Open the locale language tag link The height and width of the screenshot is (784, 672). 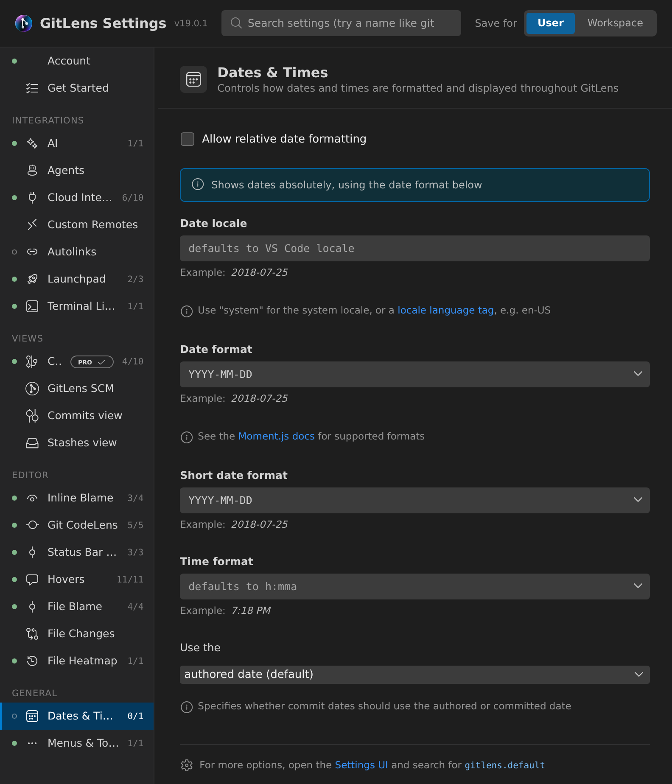coord(445,310)
